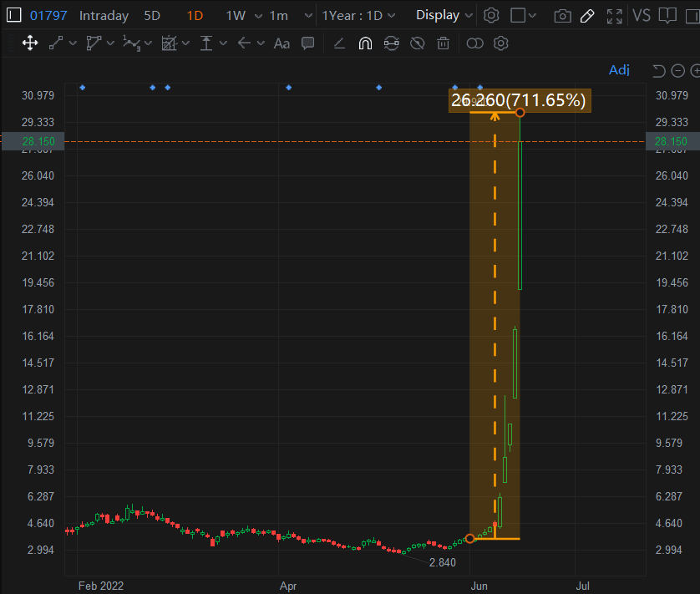Add a comment bubble annotation
The image size is (700, 594).
coord(308,43)
